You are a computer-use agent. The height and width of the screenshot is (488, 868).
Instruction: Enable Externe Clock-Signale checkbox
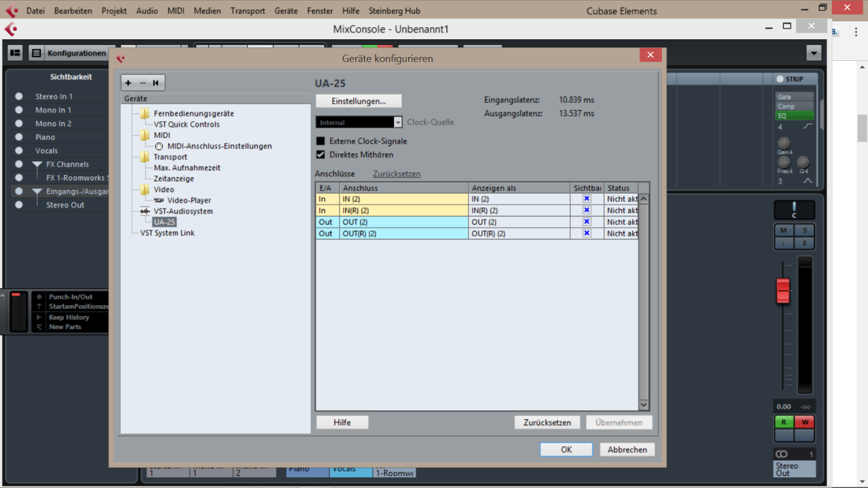click(x=321, y=141)
